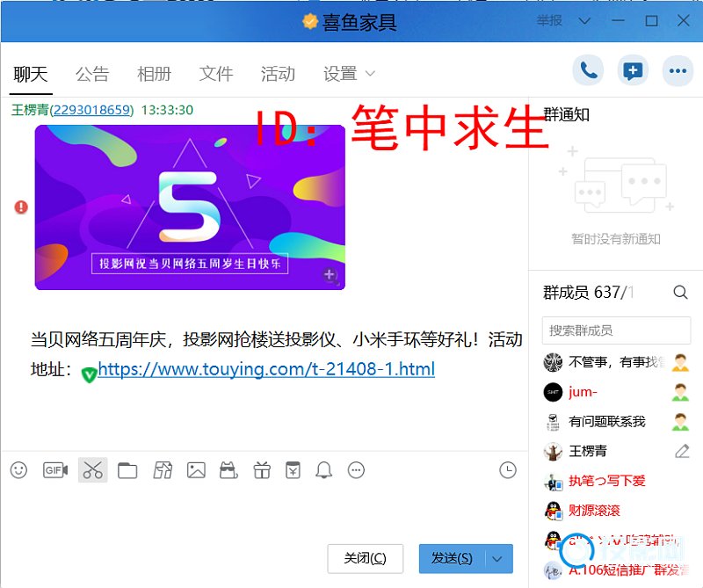Open the create discussion chat icon

point(633,70)
